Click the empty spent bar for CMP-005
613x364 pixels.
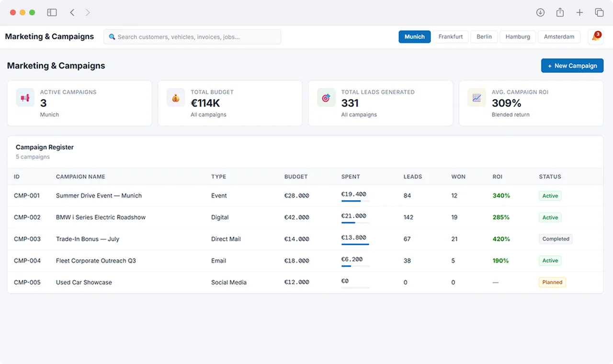coord(355,287)
